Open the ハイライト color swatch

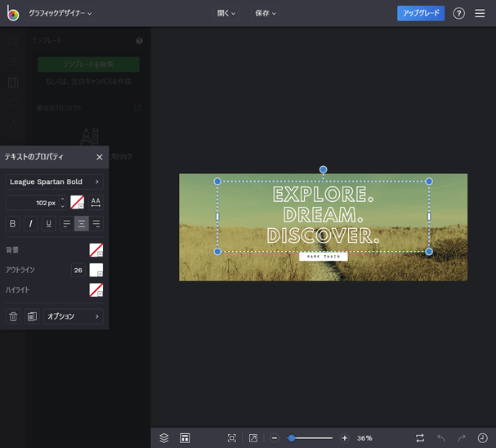tap(96, 289)
